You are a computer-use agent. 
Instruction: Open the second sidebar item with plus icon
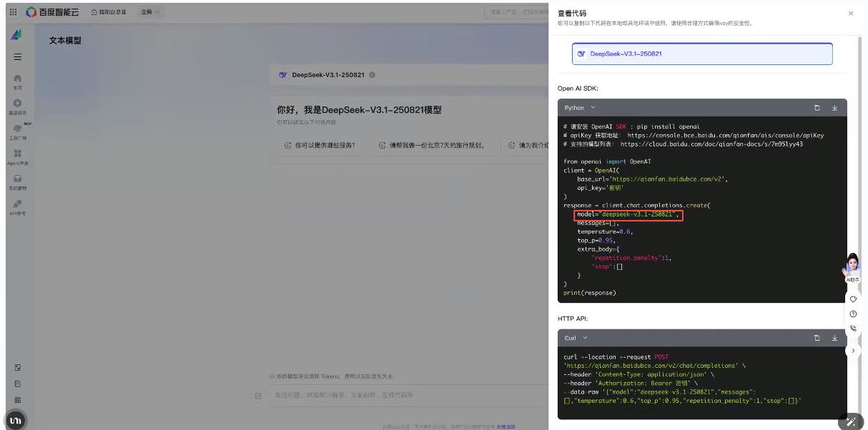point(18,107)
